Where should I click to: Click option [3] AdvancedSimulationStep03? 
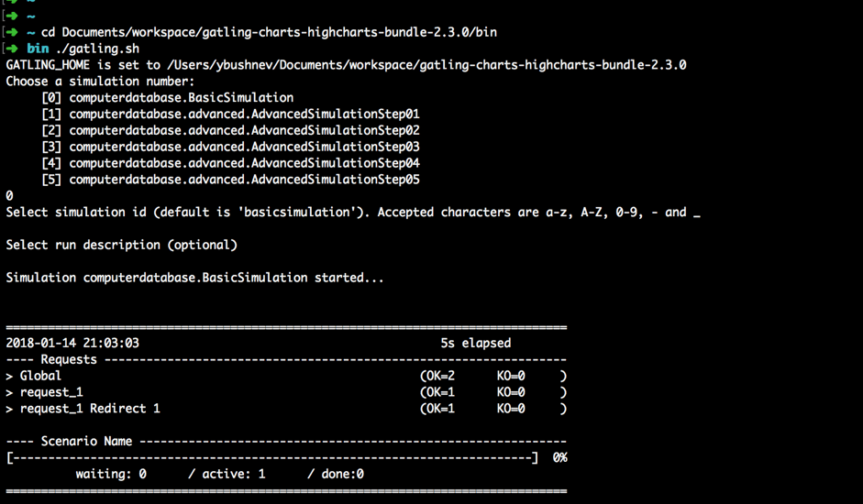coord(230,147)
